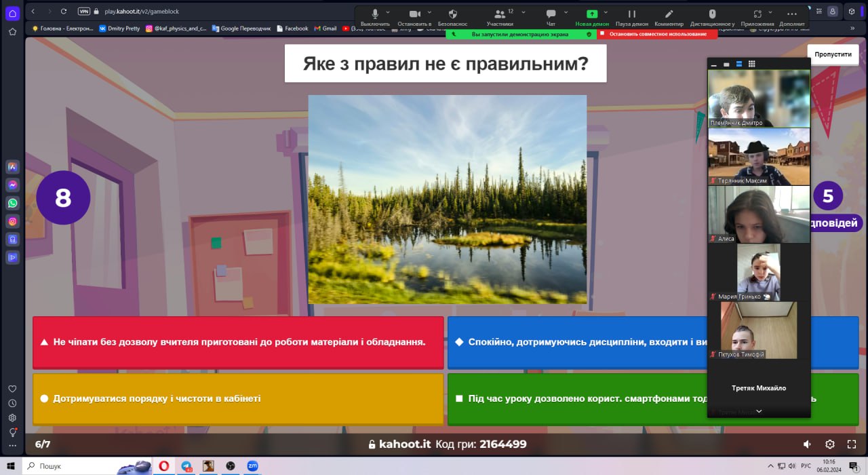The width and height of the screenshot is (868, 475).
Task: Switch video panel to grid view
Action: pos(751,64)
